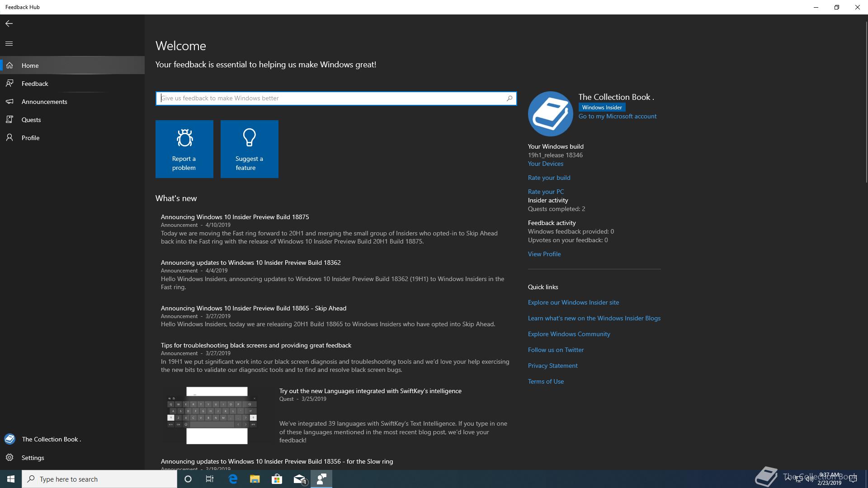Open Home in the sidebar
Image resolution: width=868 pixels, height=488 pixels.
pyautogui.click(x=72, y=66)
